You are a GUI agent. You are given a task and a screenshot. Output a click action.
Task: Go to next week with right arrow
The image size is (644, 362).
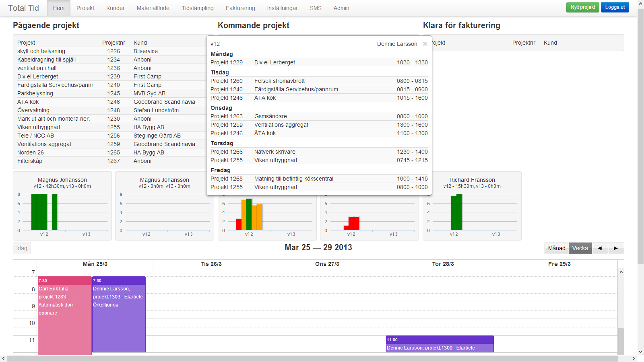click(x=616, y=248)
